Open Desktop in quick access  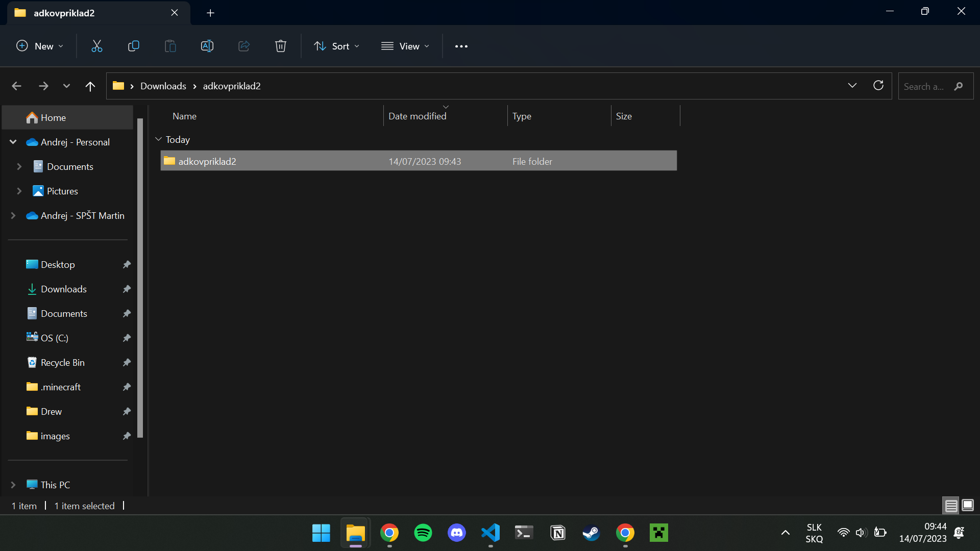tap(58, 264)
